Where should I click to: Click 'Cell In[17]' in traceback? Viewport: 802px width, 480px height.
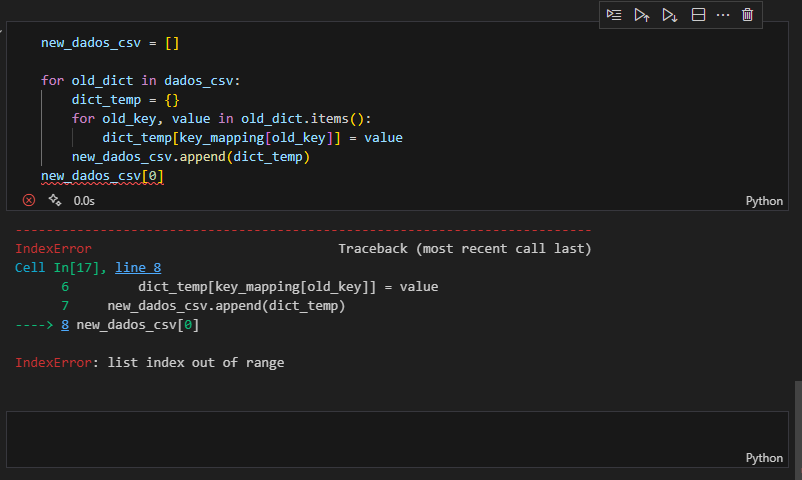(56, 268)
